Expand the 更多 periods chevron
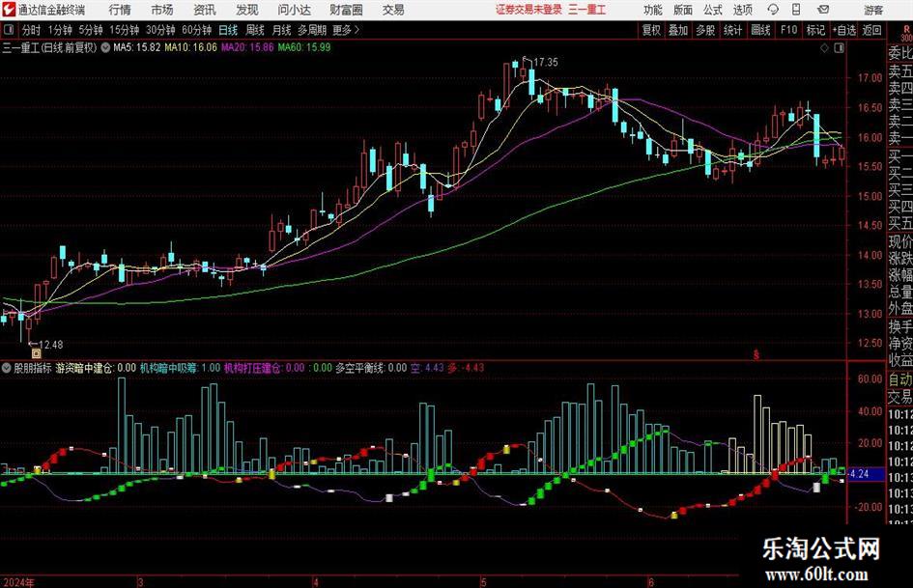The image size is (913, 588). point(357,30)
